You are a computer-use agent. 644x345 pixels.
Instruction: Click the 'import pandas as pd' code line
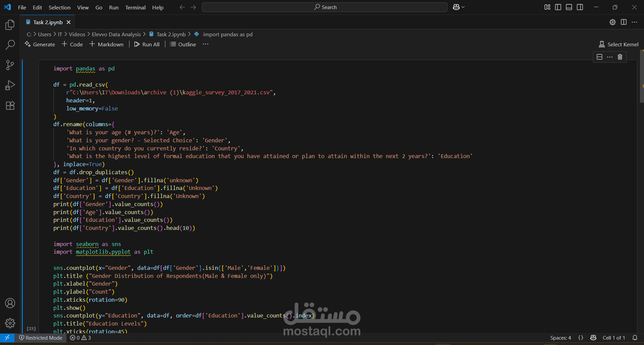tap(84, 68)
